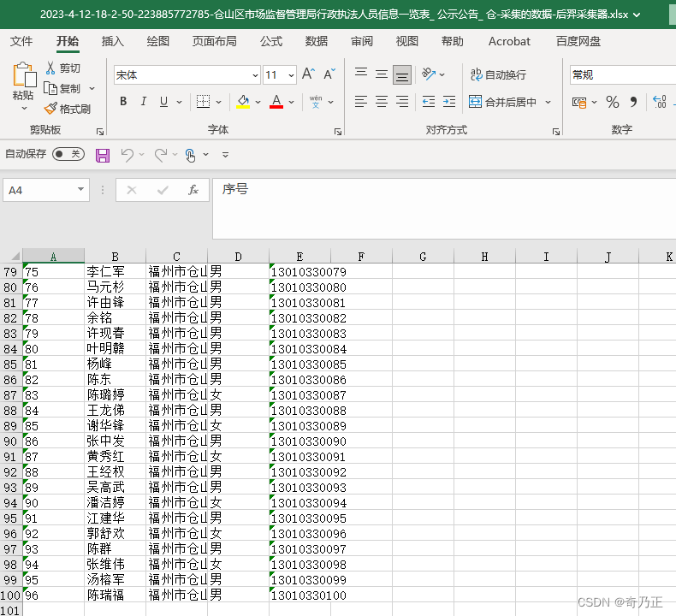The image size is (676, 616).
Task: Align text to top
Action: click(x=361, y=74)
